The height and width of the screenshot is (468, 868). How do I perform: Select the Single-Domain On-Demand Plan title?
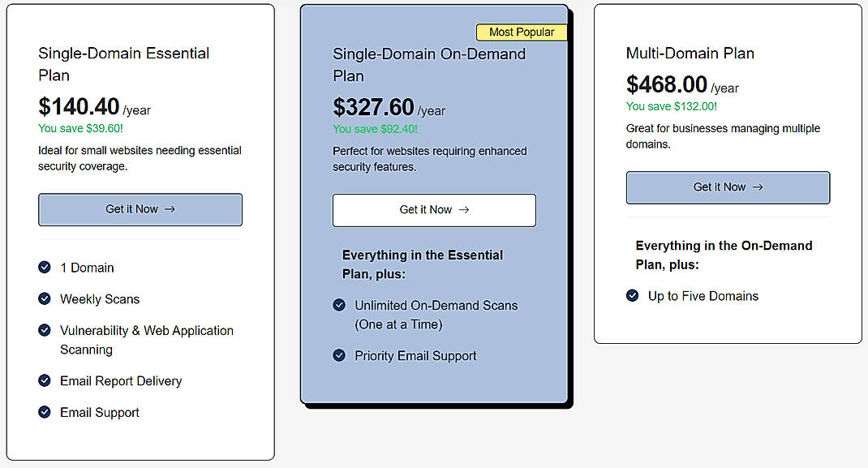pos(429,64)
